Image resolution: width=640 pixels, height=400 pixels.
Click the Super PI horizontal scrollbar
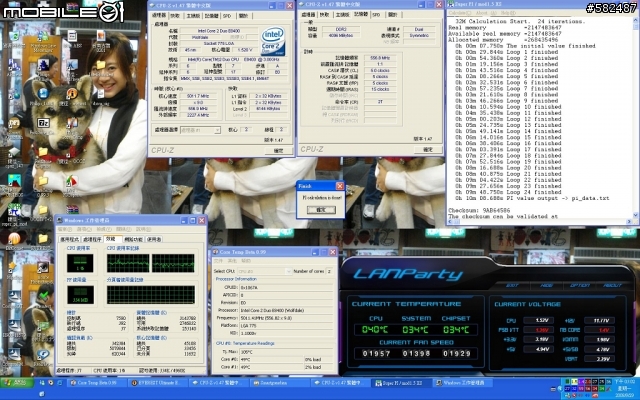(x=540, y=222)
